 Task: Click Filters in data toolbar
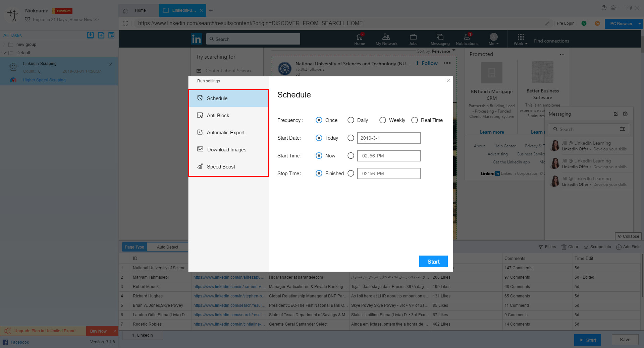(547, 247)
